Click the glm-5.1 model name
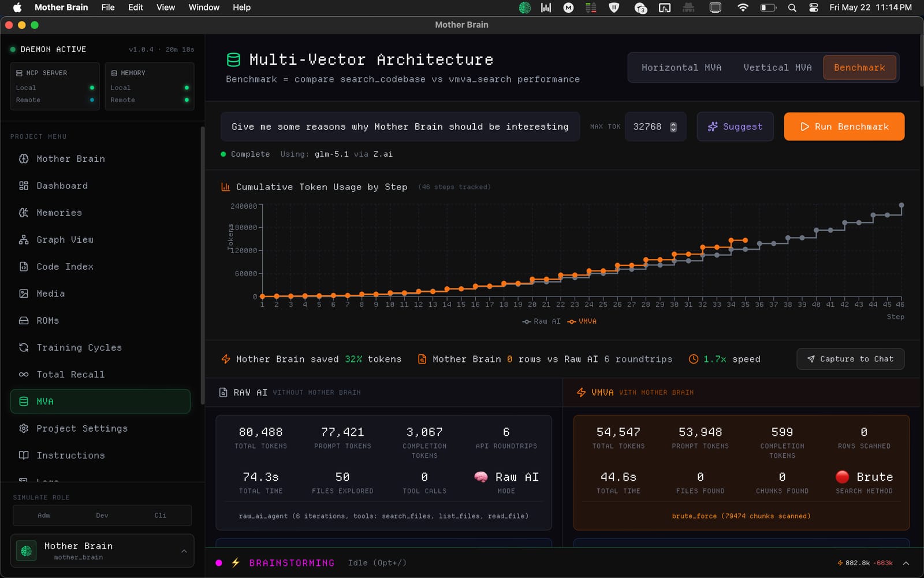The image size is (924, 578). coord(331,154)
